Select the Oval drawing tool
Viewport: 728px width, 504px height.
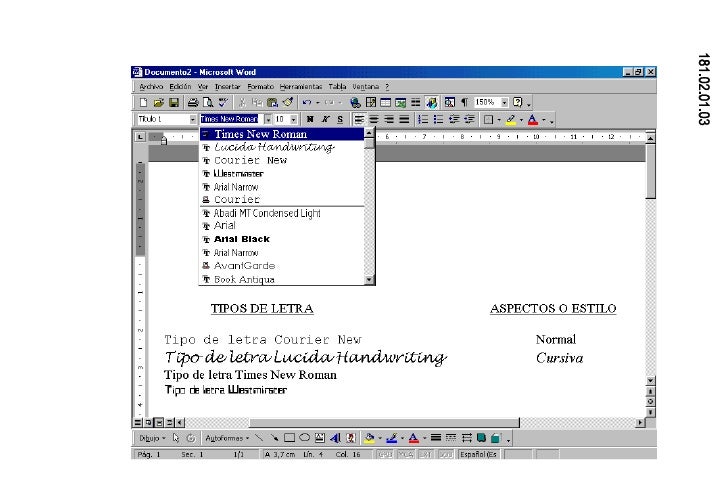click(305, 438)
